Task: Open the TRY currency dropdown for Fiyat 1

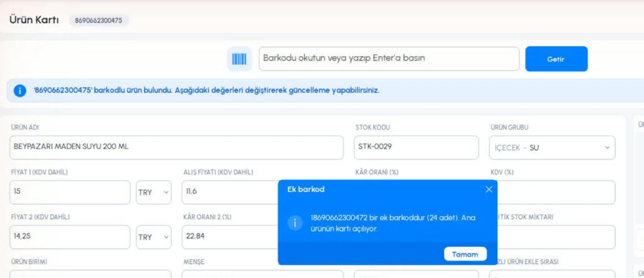Action: tap(154, 192)
